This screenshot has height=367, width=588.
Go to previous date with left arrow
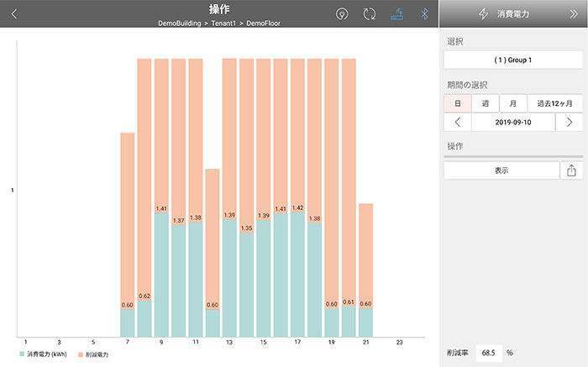pyautogui.click(x=457, y=123)
